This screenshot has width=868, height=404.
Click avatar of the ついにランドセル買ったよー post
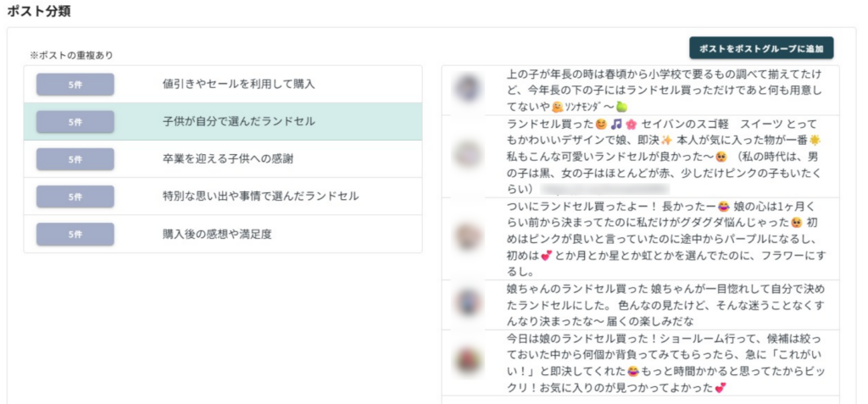click(x=468, y=235)
